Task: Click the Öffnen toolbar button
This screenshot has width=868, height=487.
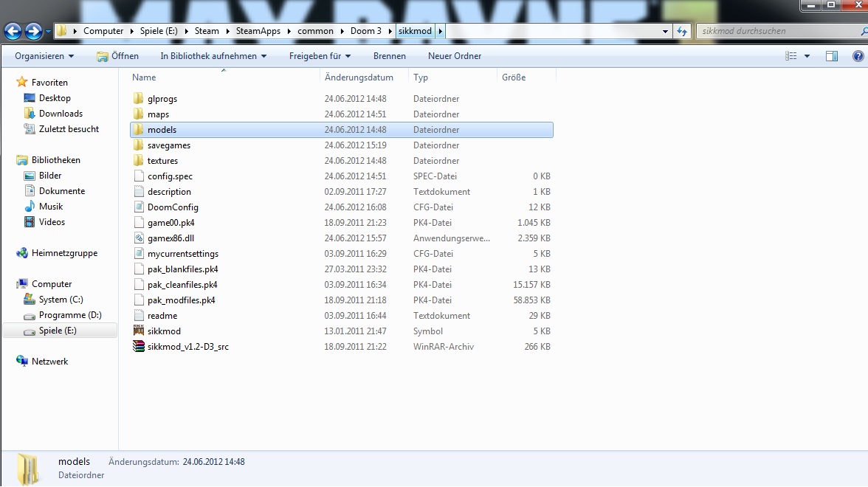Action: pos(117,56)
